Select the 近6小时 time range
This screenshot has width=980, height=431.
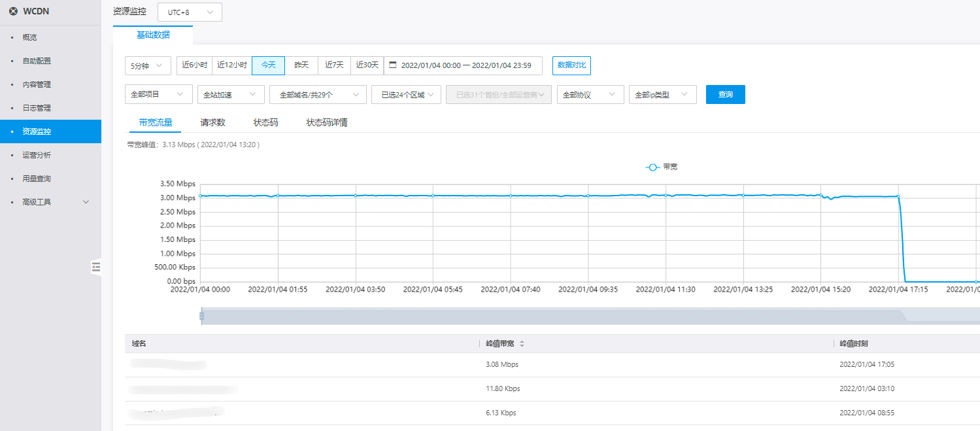[194, 65]
